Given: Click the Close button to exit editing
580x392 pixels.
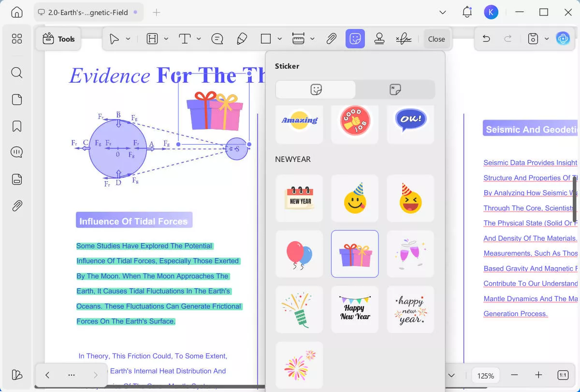Looking at the screenshot, I should 436,39.
